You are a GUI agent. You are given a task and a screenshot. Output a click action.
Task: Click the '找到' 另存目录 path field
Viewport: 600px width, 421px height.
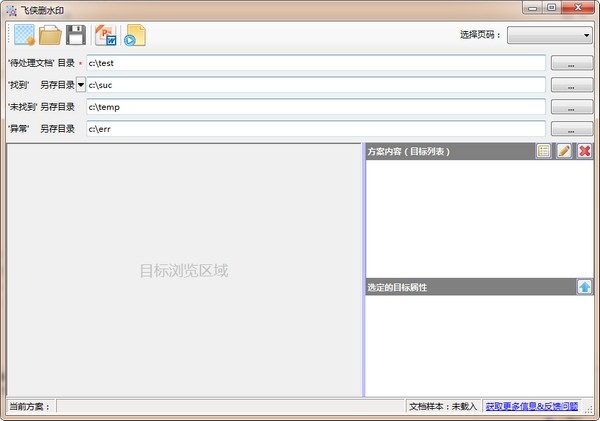[x=315, y=85]
